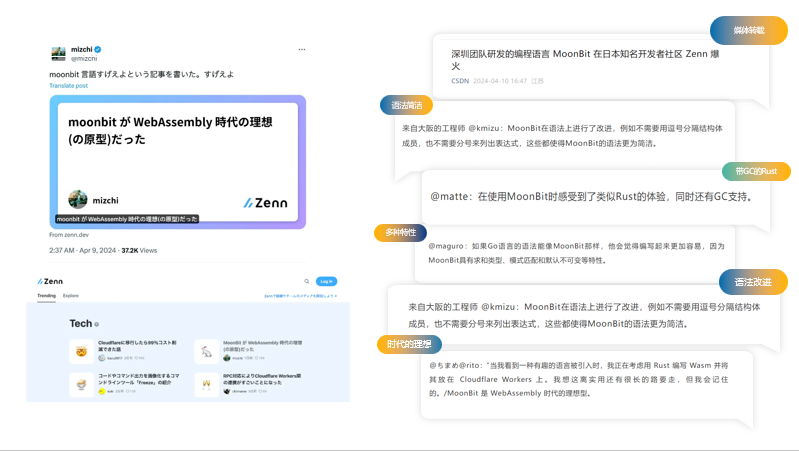Click the 语法简洁 tag label
The width and height of the screenshot is (799, 451).
pyautogui.click(x=407, y=105)
